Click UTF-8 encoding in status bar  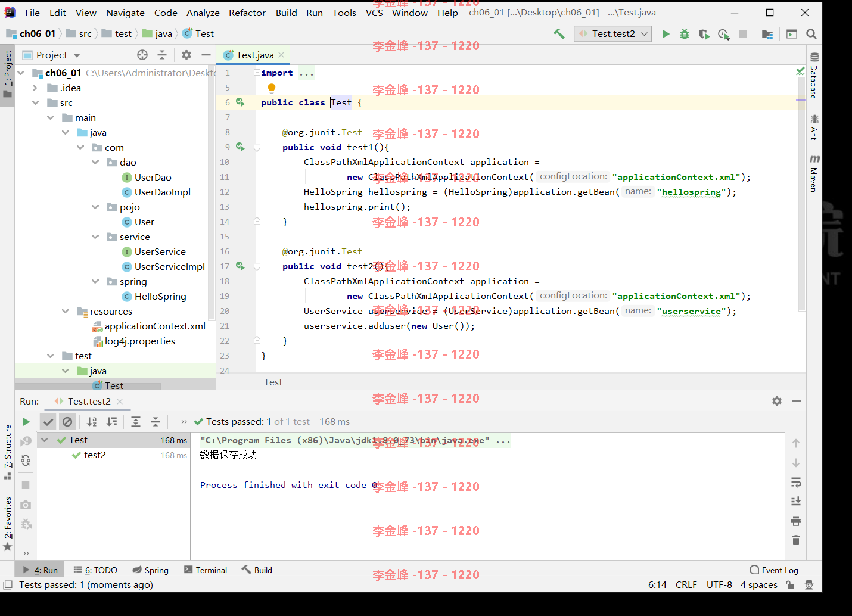coord(719,585)
